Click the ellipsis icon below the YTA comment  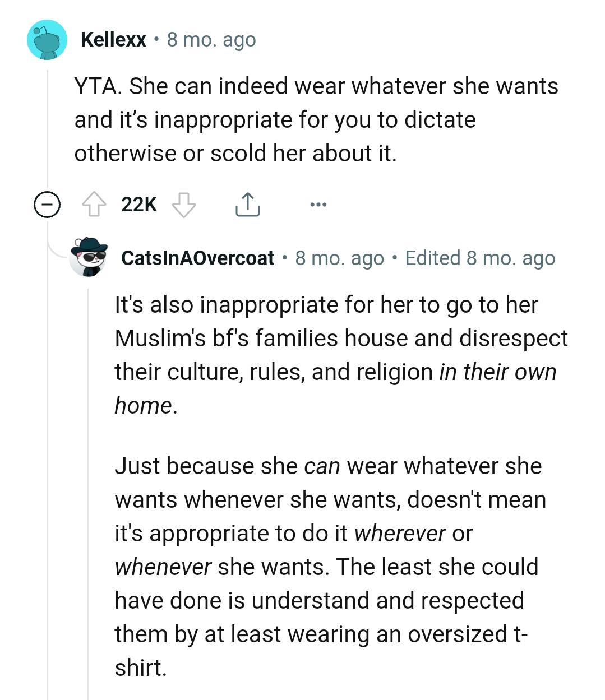click(318, 204)
